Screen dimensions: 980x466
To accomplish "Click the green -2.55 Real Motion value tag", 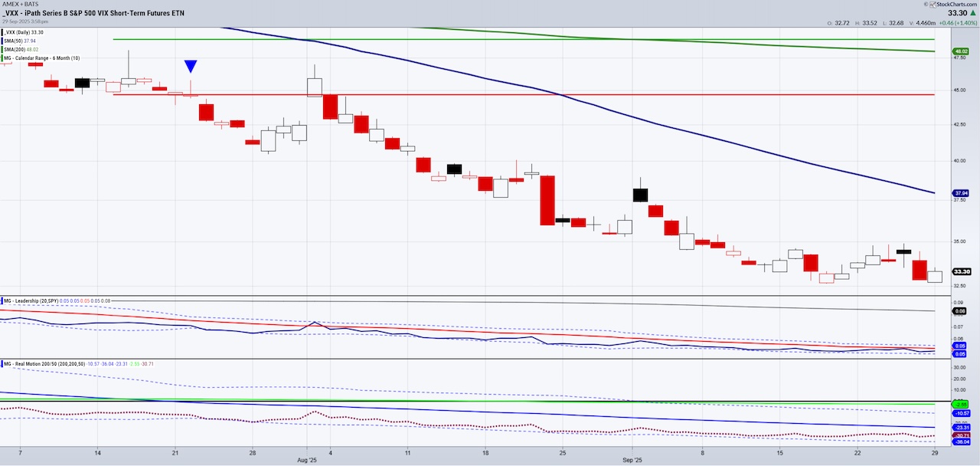I will [x=960, y=403].
